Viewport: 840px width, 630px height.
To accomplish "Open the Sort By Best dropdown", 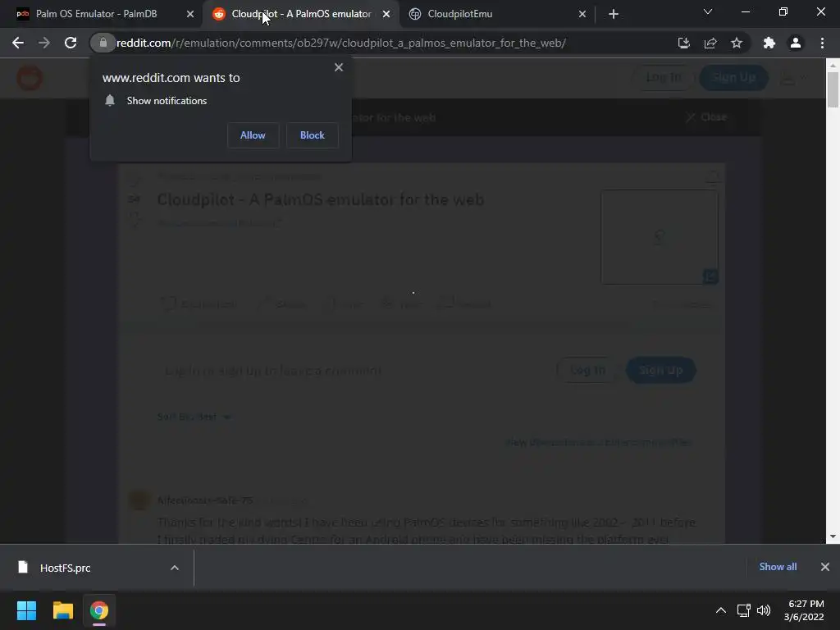I will (x=194, y=416).
